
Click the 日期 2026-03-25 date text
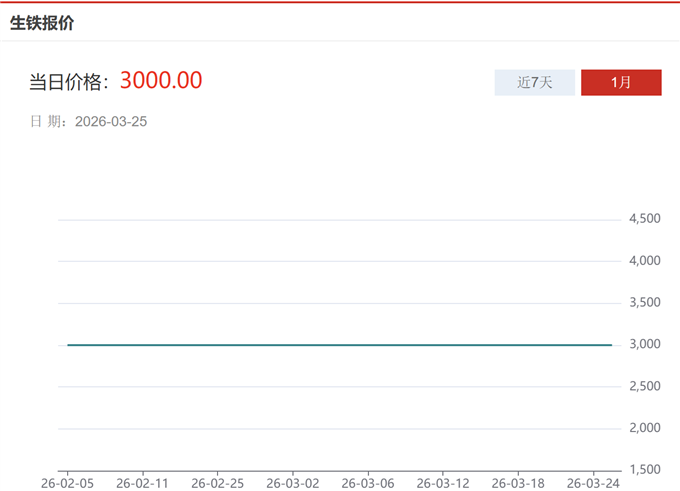click(89, 122)
